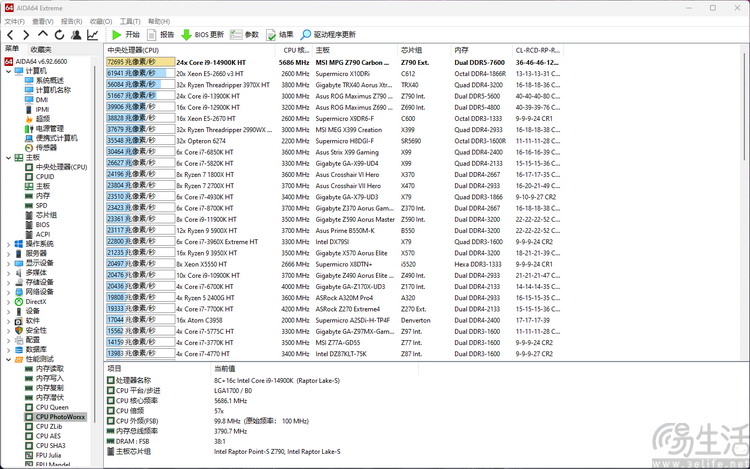Image resolution: width=750 pixels, height=469 pixels.
Task: Collapse the 主板 tree node
Action: click(8, 157)
